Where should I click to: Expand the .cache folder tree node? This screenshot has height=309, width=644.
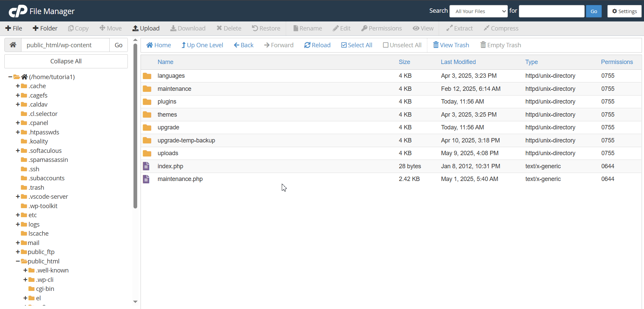pyautogui.click(x=18, y=86)
